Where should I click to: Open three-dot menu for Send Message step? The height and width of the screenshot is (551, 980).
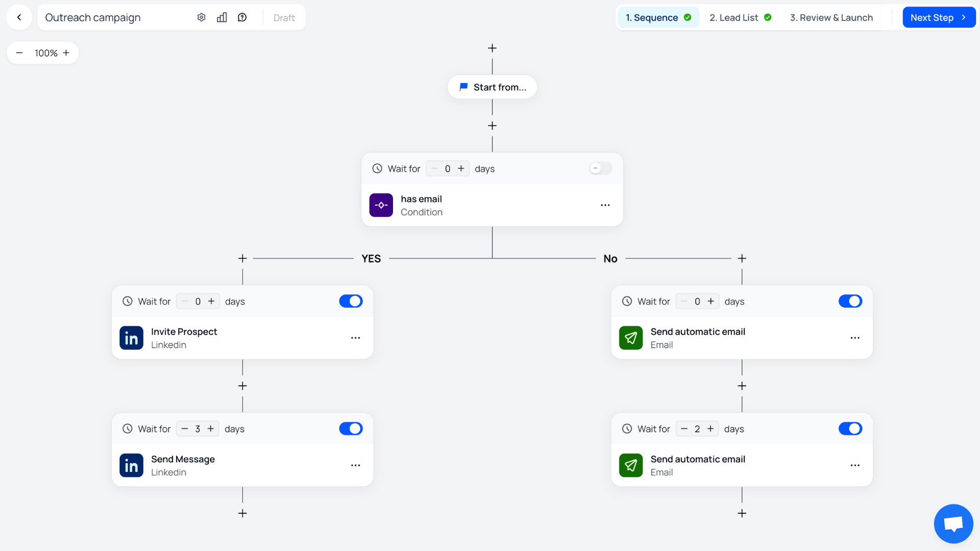point(355,465)
